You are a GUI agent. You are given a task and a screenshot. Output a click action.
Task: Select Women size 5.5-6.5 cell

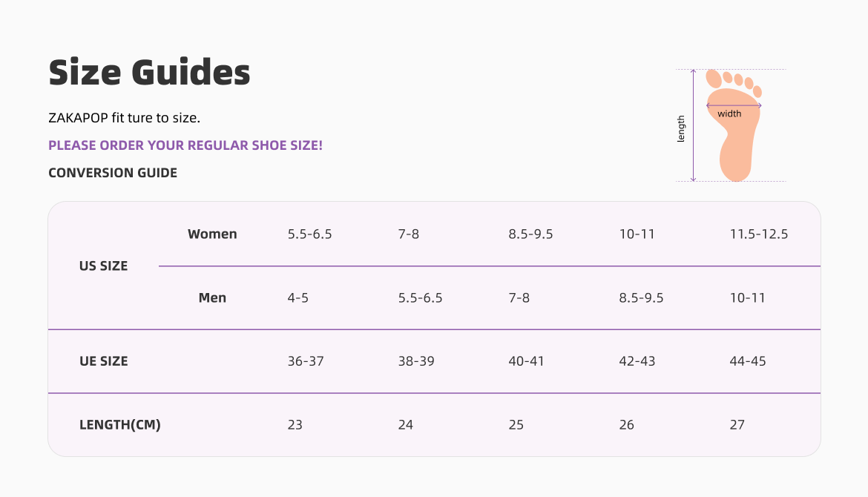(x=309, y=234)
